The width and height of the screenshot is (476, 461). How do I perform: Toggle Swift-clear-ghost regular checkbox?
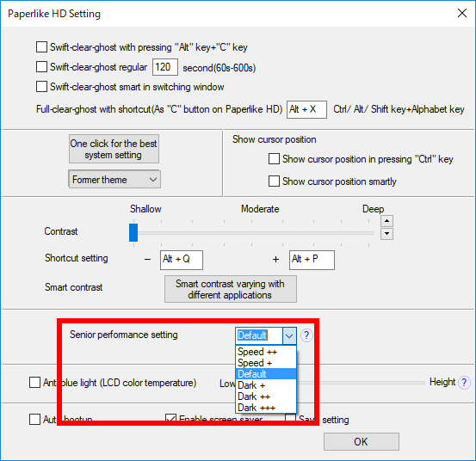coord(41,67)
